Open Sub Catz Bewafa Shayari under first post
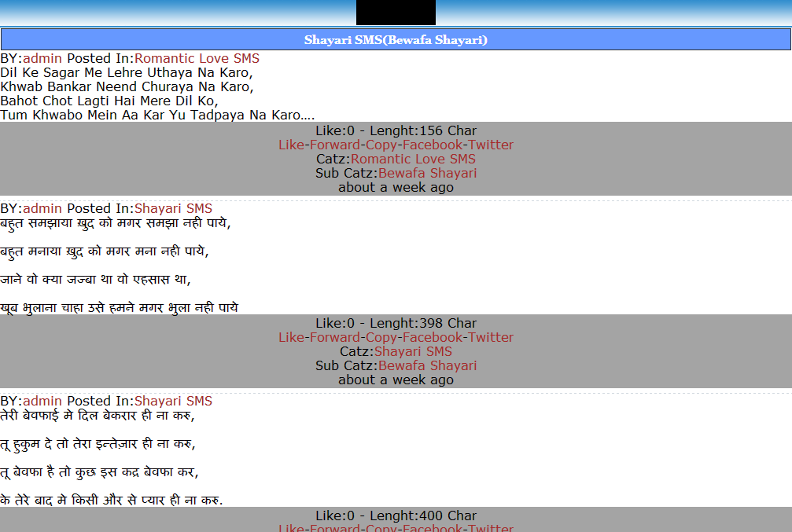This screenshot has height=532, width=792. 427,173
